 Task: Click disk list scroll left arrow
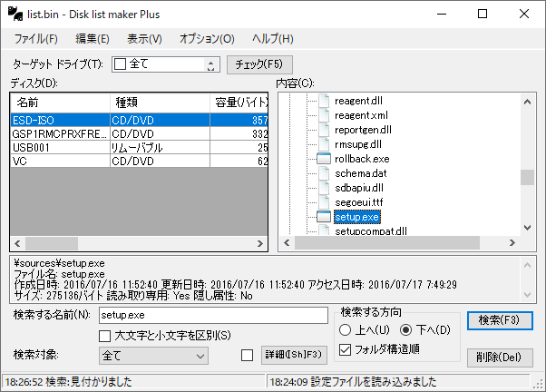pyautogui.click(x=17, y=243)
